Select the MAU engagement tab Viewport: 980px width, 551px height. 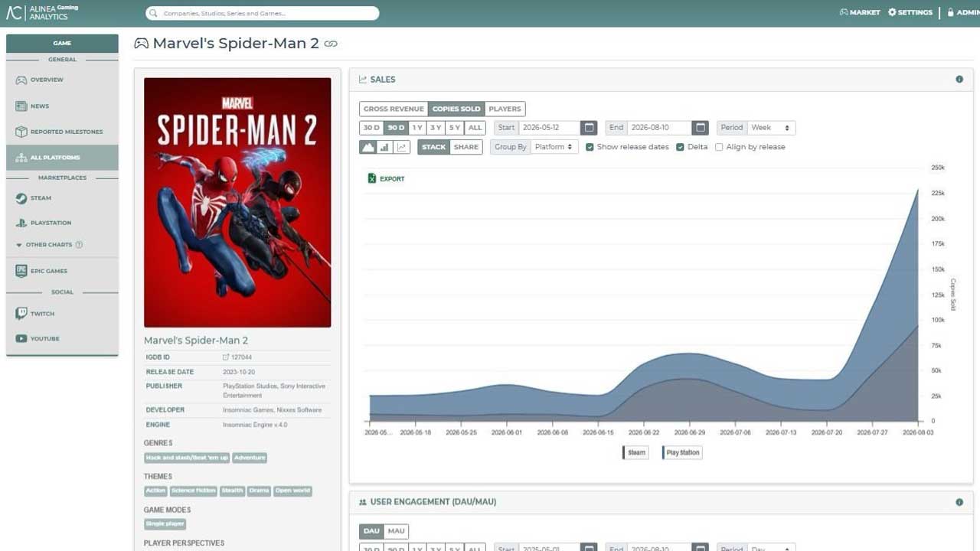click(x=396, y=531)
